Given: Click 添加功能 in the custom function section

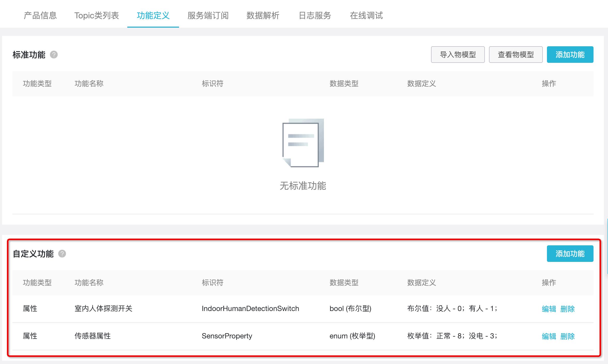Looking at the screenshot, I should click(570, 254).
